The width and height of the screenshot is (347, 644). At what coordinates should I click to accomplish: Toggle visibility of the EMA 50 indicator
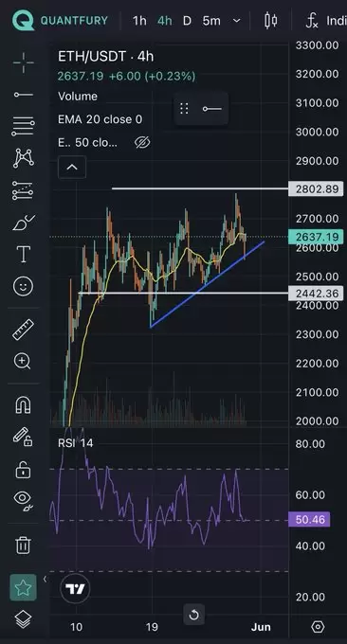pos(142,142)
